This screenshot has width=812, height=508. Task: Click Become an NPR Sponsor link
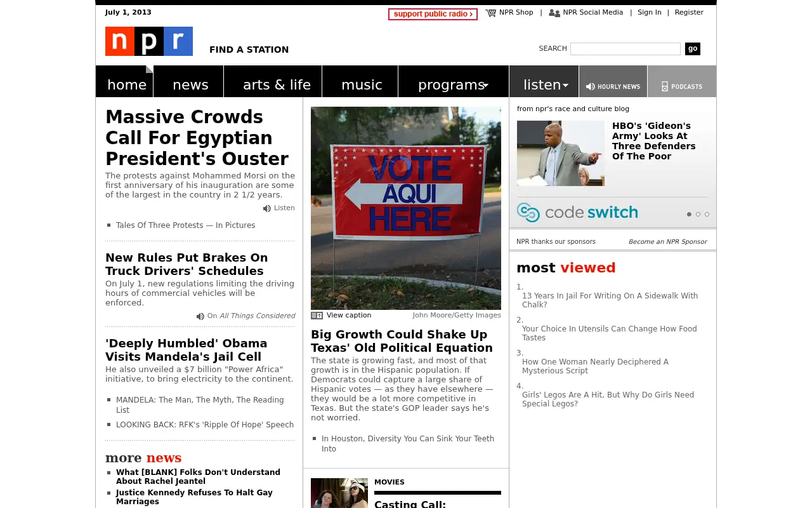[x=667, y=242]
